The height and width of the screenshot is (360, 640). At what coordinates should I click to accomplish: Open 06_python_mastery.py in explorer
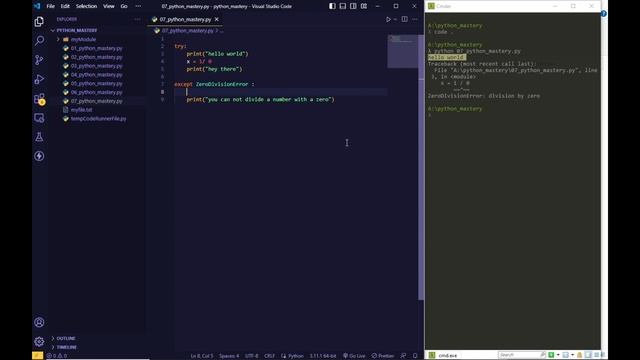(96, 92)
